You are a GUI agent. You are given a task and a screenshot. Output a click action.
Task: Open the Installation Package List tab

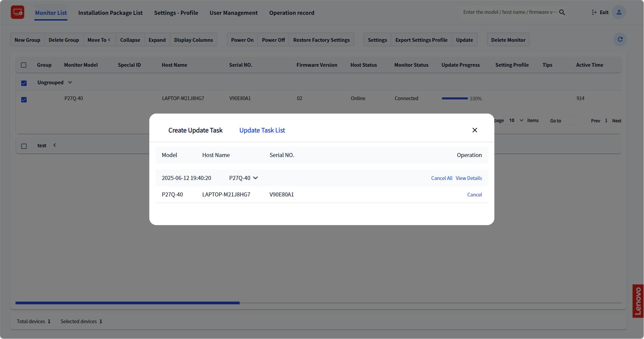[x=110, y=13]
